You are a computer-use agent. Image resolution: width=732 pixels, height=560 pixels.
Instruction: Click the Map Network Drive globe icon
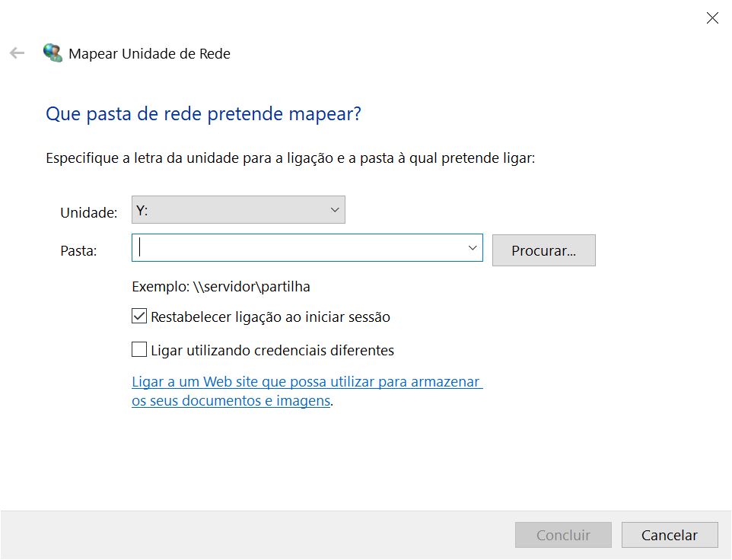[53, 53]
